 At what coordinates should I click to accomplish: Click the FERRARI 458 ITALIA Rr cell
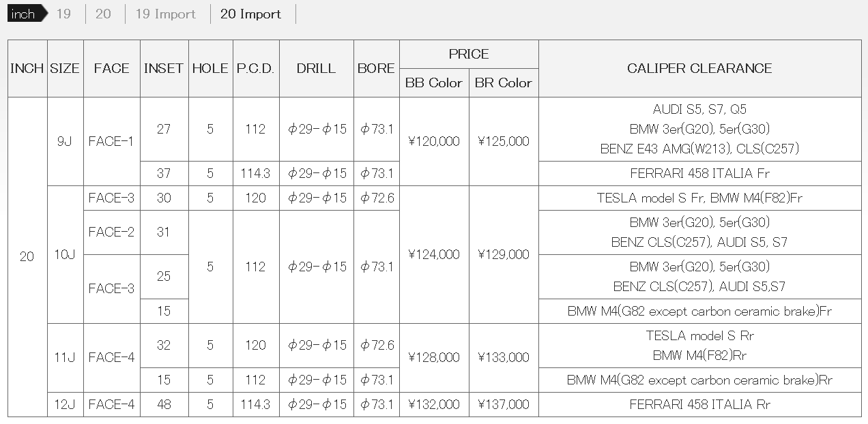(x=699, y=404)
